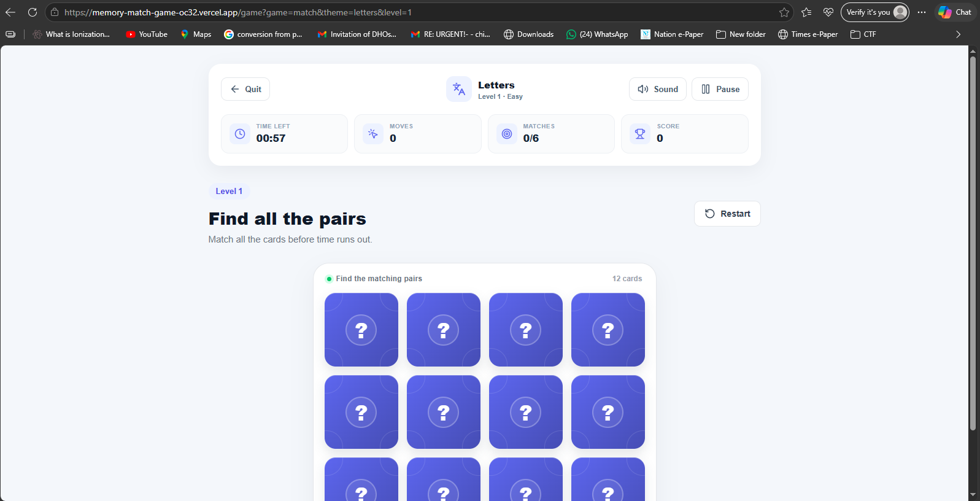Show more bookmarks with the overflow chevron

959,34
